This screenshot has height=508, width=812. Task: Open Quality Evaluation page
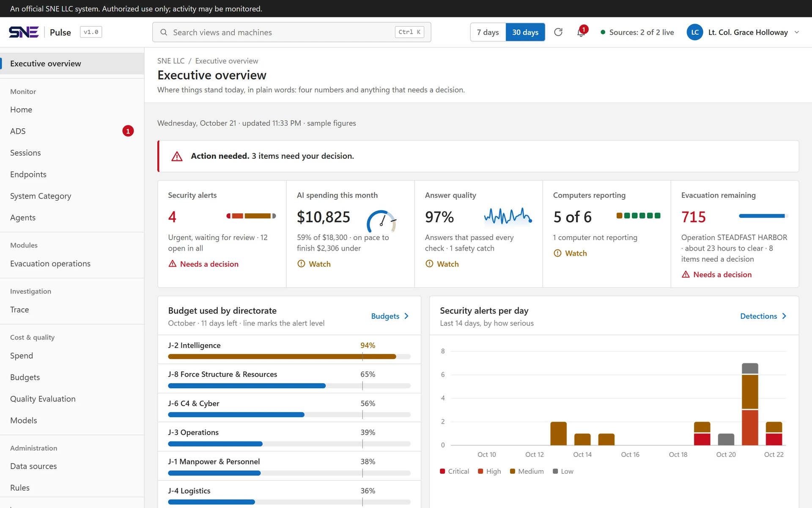point(72,399)
